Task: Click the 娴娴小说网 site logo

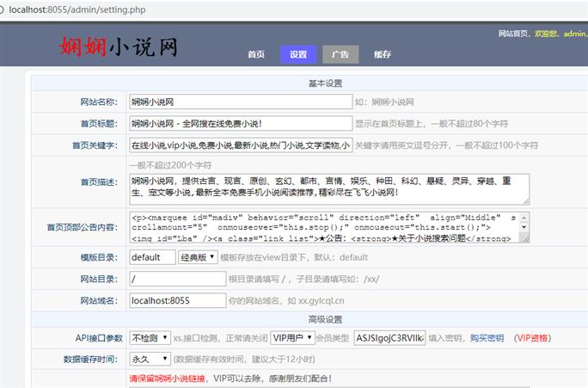Action: [118, 47]
